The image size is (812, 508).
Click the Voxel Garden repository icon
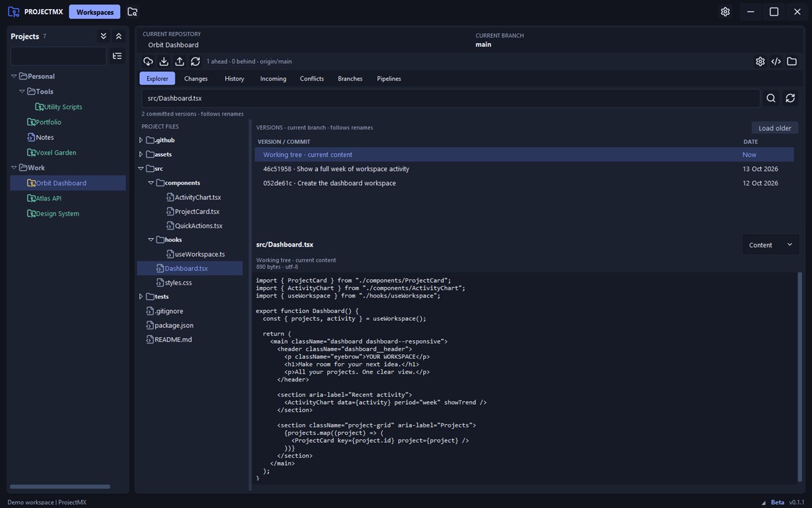[31, 152]
